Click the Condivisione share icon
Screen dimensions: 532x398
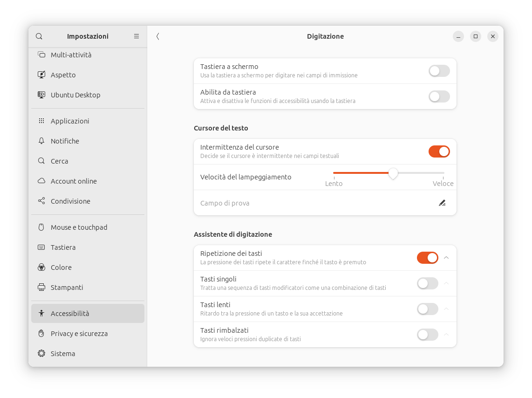point(41,201)
